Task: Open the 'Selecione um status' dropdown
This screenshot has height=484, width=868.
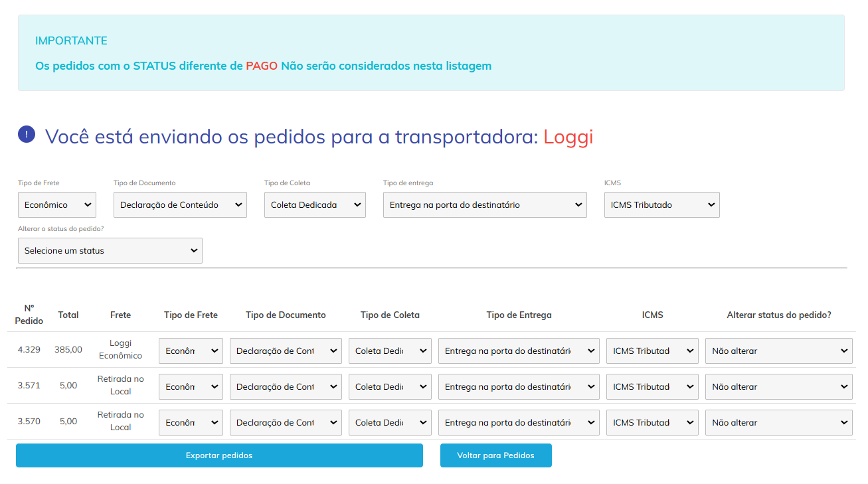Action: tap(110, 251)
